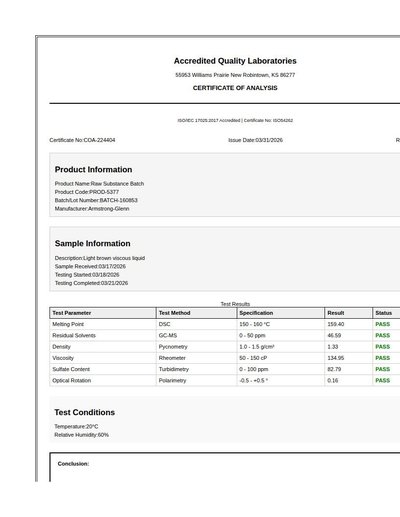Select 'Testing Completed: 03/21/2026' line
This screenshot has width=400, height=517.
coord(91,283)
